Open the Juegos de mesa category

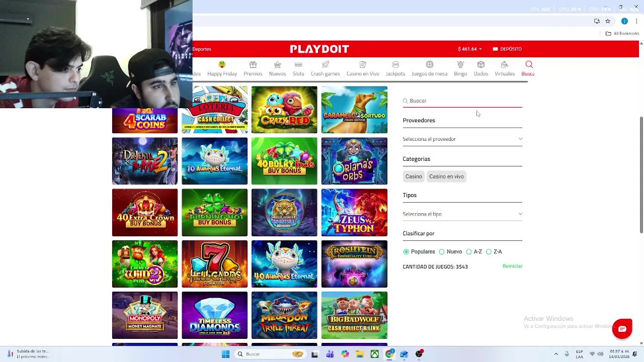click(x=429, y=69)
